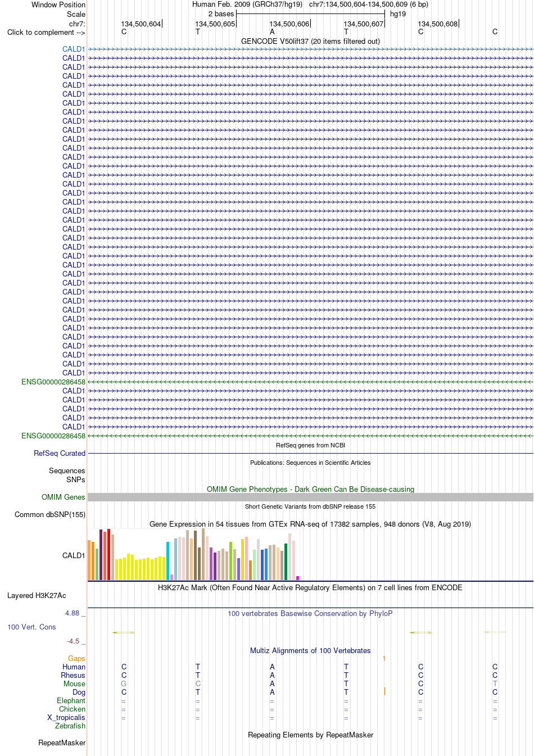Open 'Multiz Alignments of 100 Vertebrates' title
This screenshot has height=756, width=534.
point(310,651)
